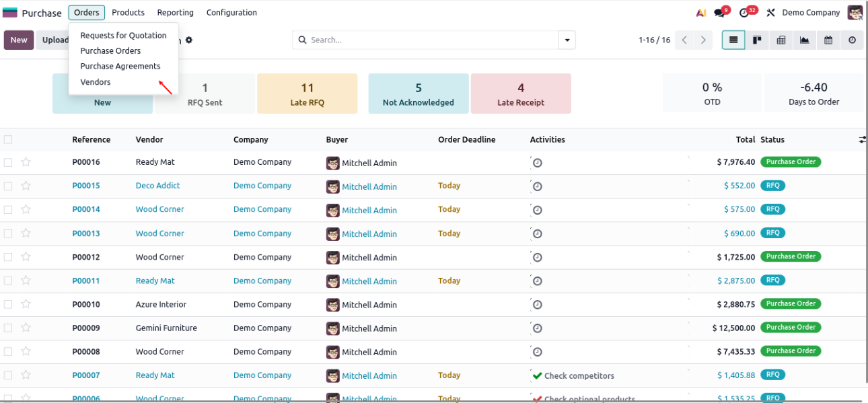Image resolution: width=868 pixels, height=403 pixels.
Task: Open the Calendar view icon
Action: (x=828, y=40)
